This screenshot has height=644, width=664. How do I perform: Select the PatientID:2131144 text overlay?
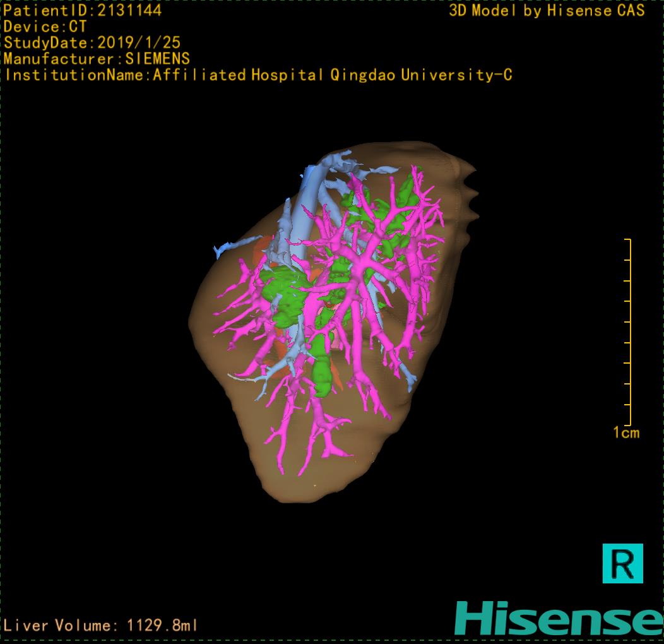(x=83, y=11)
